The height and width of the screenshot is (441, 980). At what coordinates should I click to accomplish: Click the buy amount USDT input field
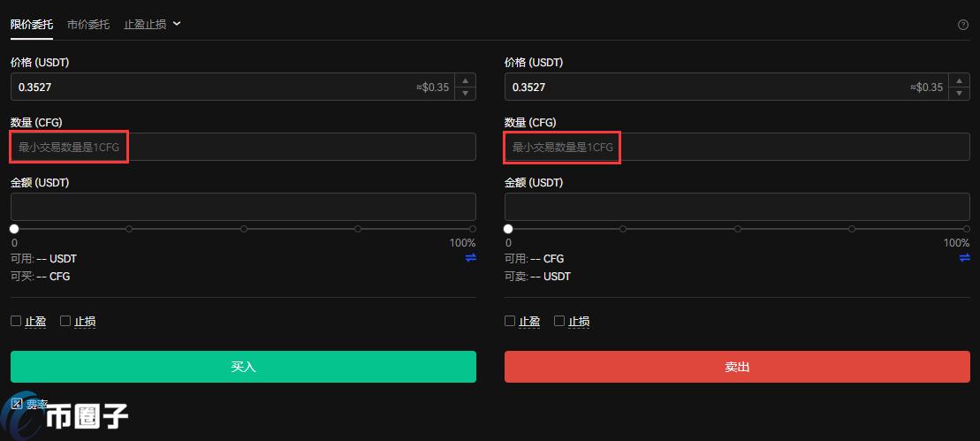(x=243, y=207)
